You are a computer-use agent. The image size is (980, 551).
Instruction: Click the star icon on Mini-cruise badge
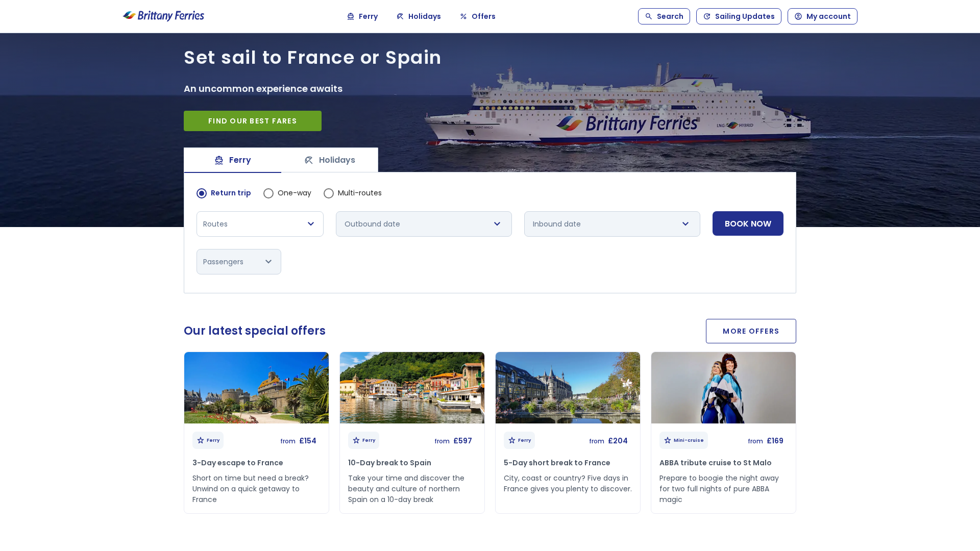pyautogui.click(x=668, y=440)
